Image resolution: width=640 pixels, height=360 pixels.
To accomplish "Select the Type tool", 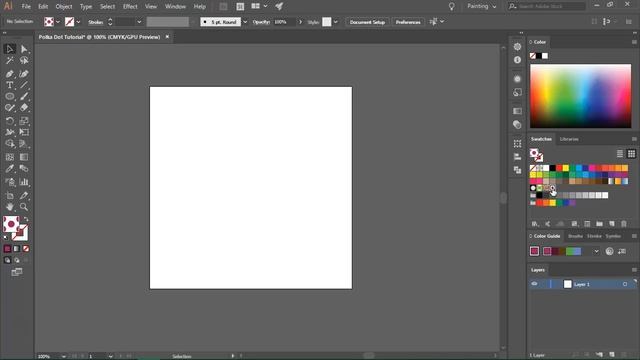I will [x=9, y=85].
